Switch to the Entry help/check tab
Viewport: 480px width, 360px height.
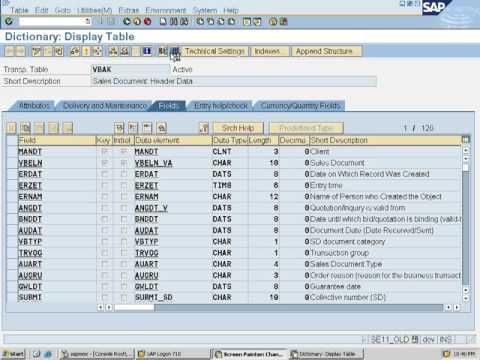221,106
